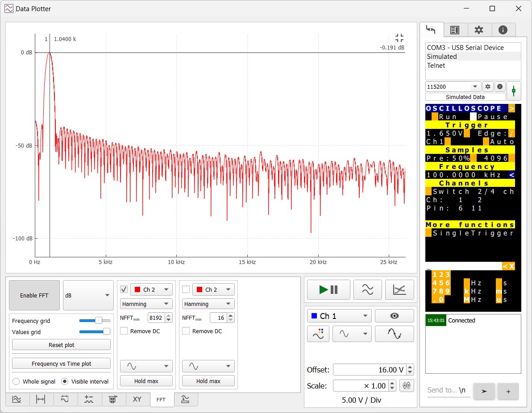
Task: Click the autoscale icon beside Scale field
Action: (x=406, y=386)
